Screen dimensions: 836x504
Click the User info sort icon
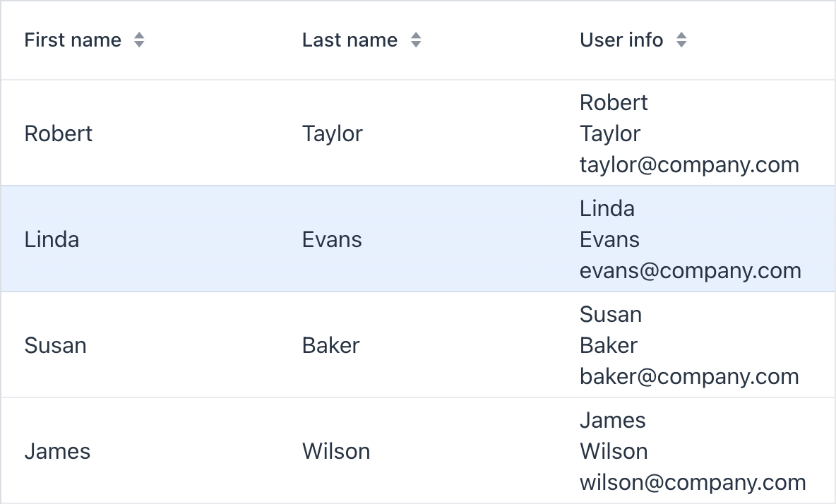681,40
